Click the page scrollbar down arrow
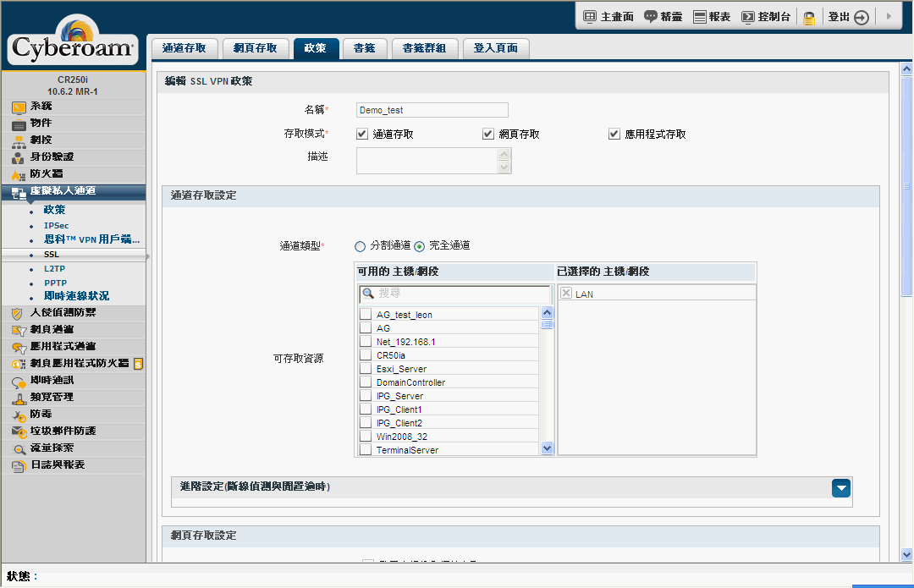Screen dimensions: 914x588 [906, 554]
